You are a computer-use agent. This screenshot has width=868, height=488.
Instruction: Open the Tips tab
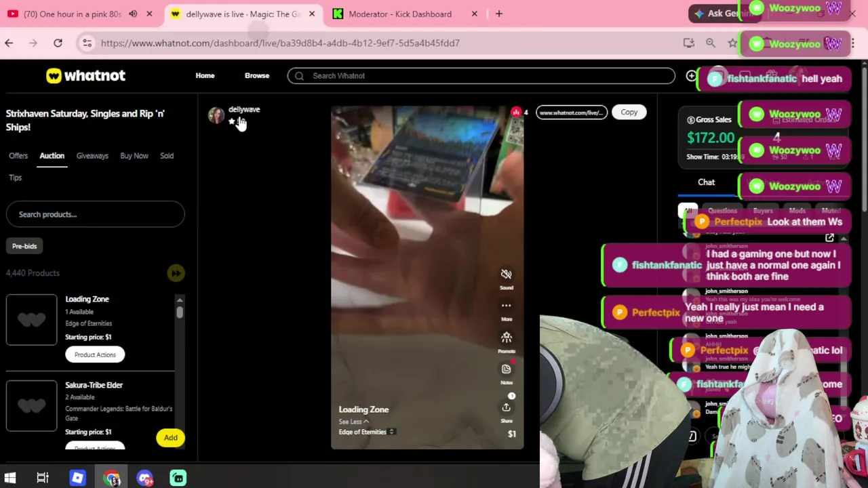tap(16, 178)
